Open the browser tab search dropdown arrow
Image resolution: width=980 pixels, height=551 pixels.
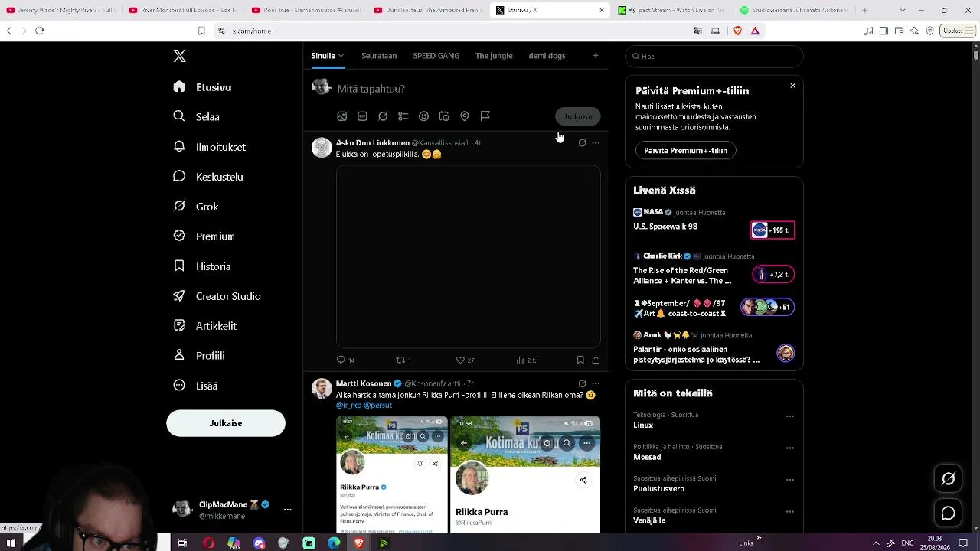[x=903, y=10]
